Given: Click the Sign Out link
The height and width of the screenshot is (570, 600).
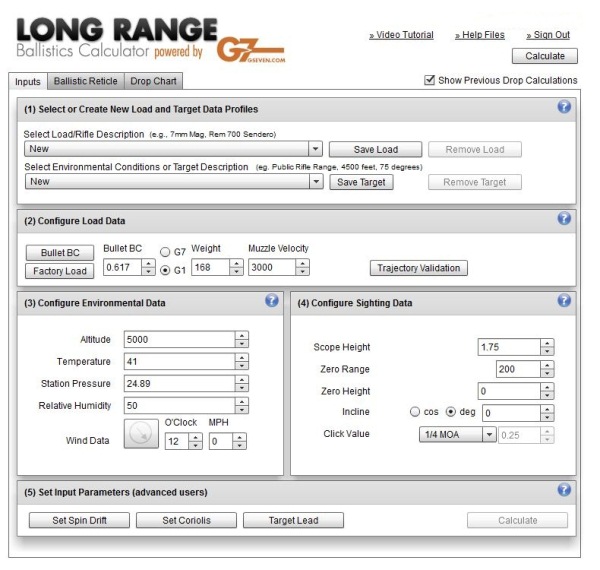Looking at the screenshot, I should (548, 35).
